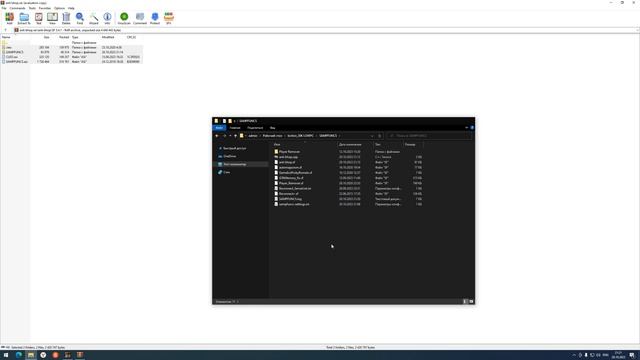Go up one level in WinRAR address bar
Screen dimensions: 640x360
6,30
